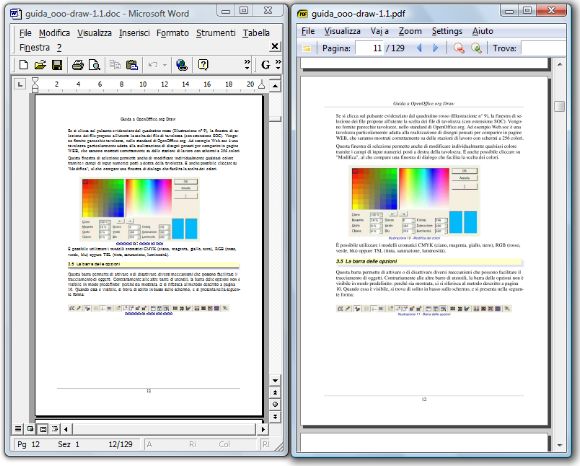
Task: Click Word's horizontal scroll left arrow
Action: (x=66, y=429)
